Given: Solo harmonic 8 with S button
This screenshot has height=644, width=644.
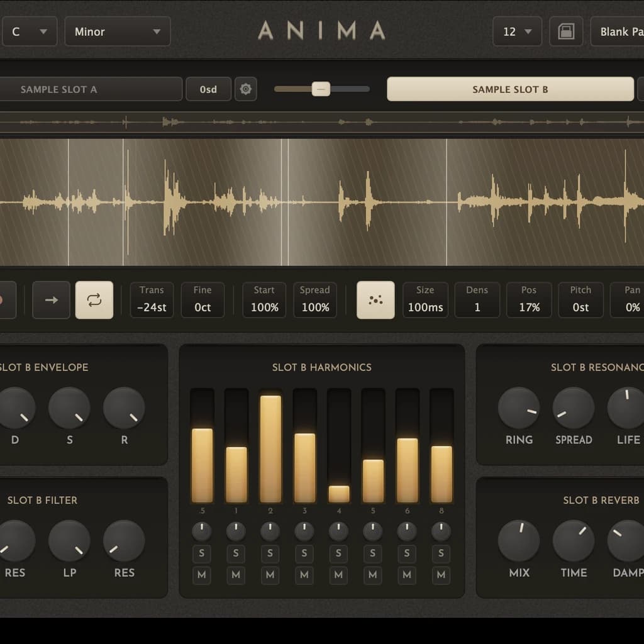Looking at the screenshot, I should point(441,553).
